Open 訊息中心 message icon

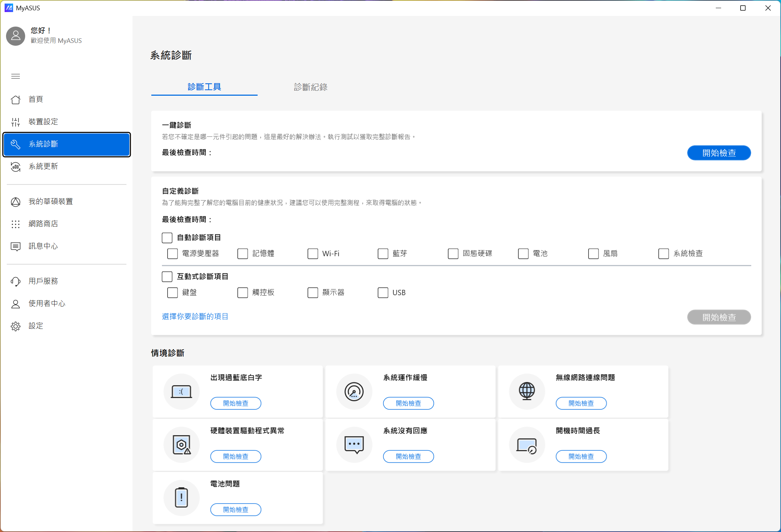pos(16,246)
